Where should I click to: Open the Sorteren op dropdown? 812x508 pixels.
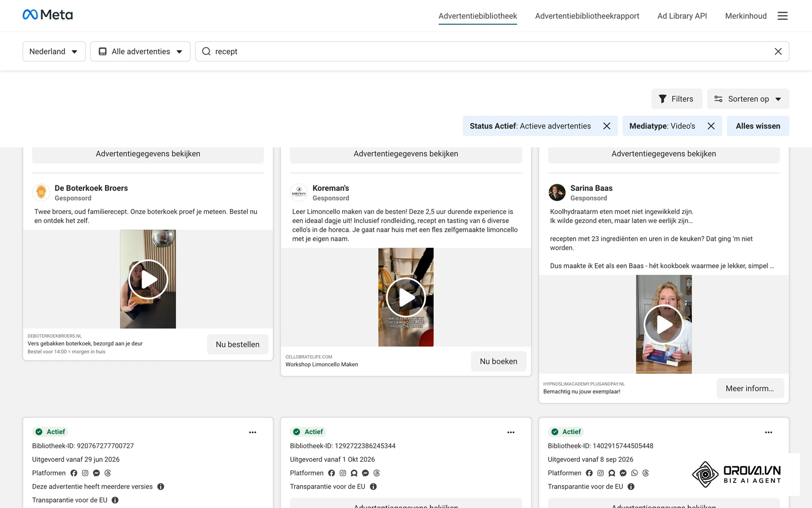tap(748, 99)
